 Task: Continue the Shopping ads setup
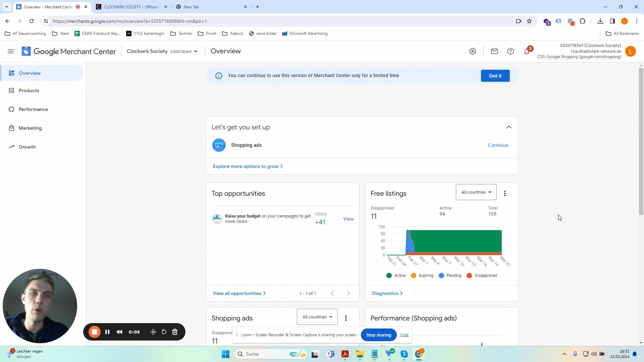498,145
